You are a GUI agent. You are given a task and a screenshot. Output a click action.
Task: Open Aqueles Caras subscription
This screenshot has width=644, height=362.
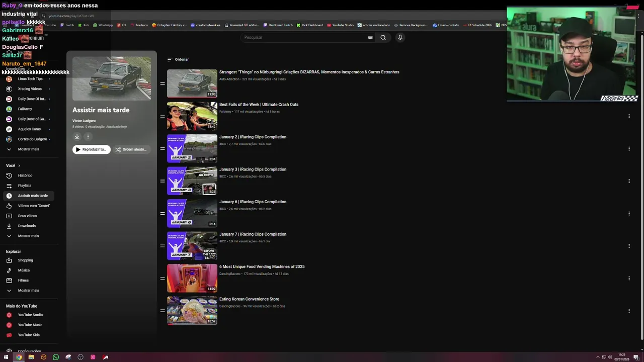tap(29, 129)
